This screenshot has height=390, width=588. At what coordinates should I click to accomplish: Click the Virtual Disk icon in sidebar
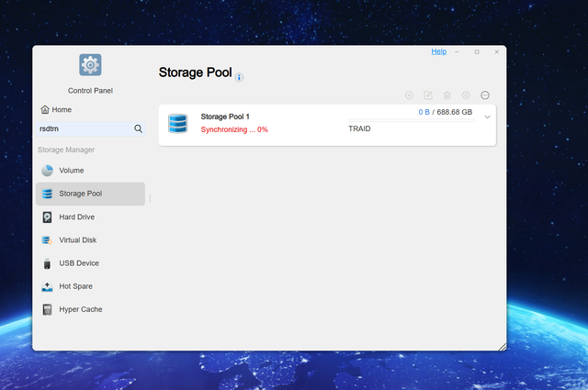click(x=47, y=240)
